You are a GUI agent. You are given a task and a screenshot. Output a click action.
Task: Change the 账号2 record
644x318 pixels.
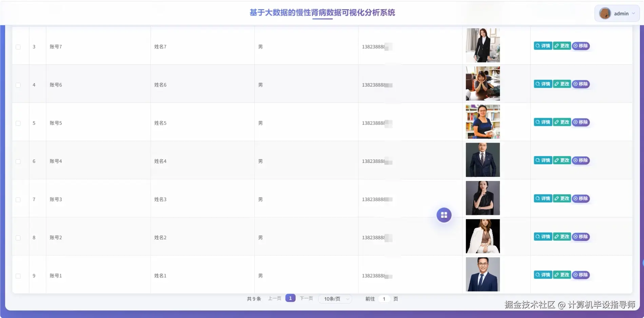click(562, 237)
